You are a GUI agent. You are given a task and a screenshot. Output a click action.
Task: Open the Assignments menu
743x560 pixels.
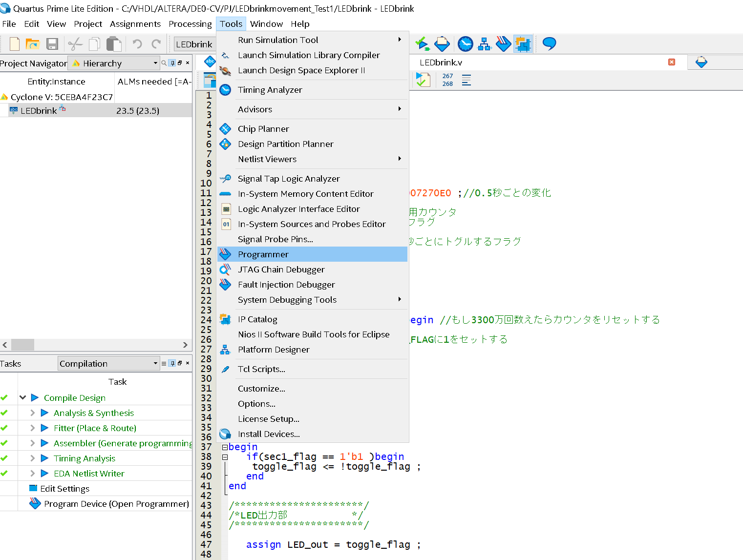coord(135,24)
